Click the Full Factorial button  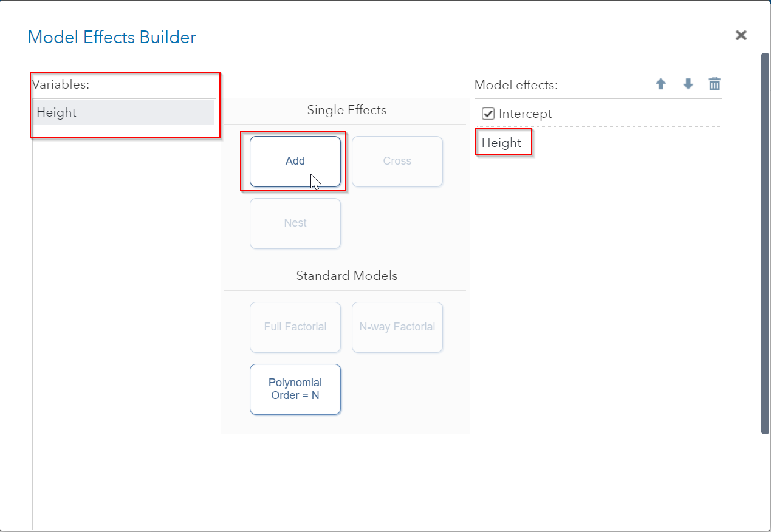point(295,327)
